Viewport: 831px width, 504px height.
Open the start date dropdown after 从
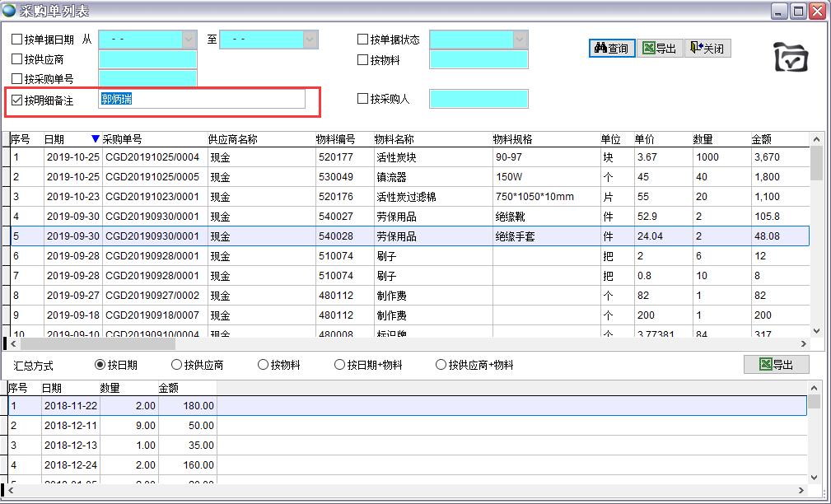click(189, 40)
